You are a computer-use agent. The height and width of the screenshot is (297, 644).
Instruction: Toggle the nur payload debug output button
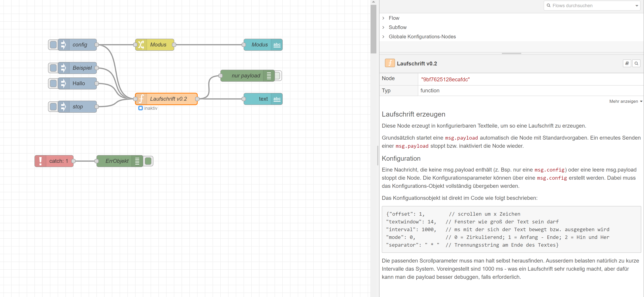278,76
